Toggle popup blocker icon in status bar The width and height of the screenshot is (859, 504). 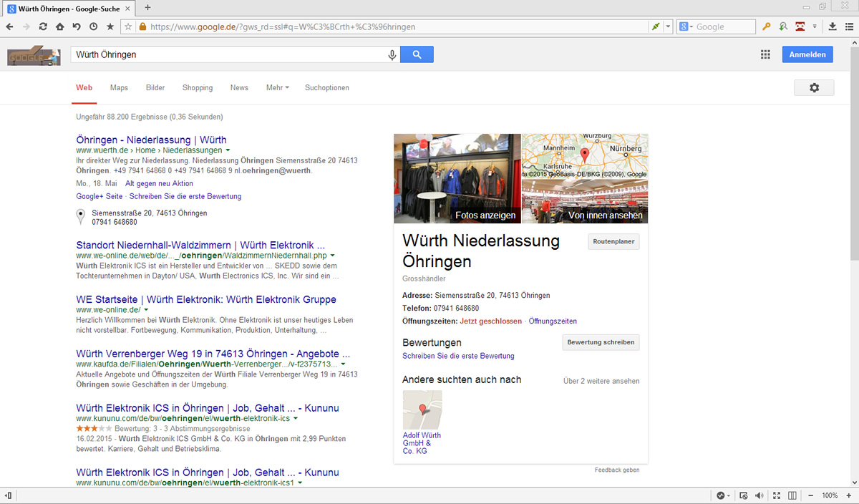click(743, 495)
